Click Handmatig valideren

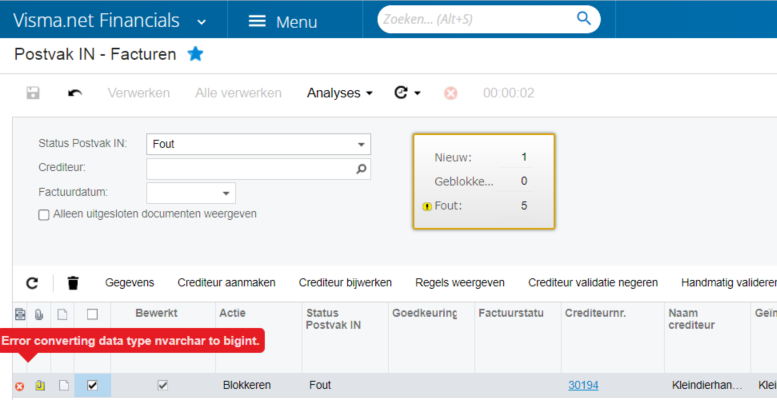coord(729,283)
